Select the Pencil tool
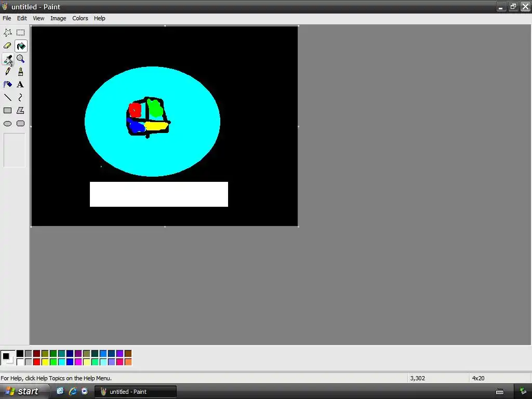 pyautogui.click(x=7, y=72)
